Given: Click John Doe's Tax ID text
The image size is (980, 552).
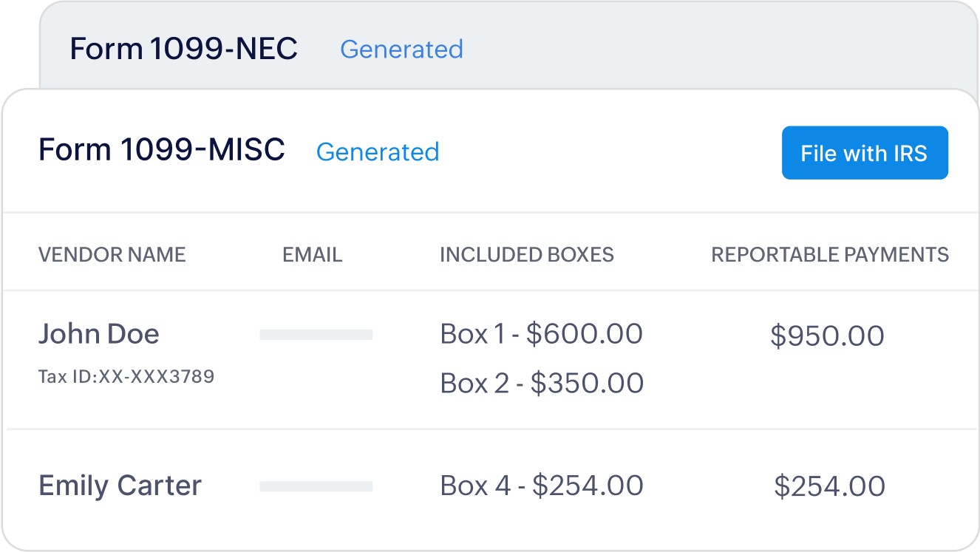Looking at the screenshot, I should 126,377.
